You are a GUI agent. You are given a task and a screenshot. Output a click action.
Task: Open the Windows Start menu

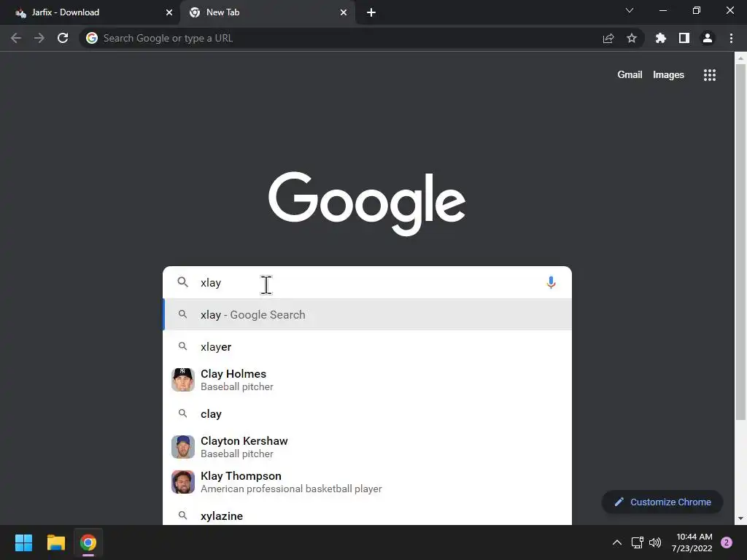point(23,542)
